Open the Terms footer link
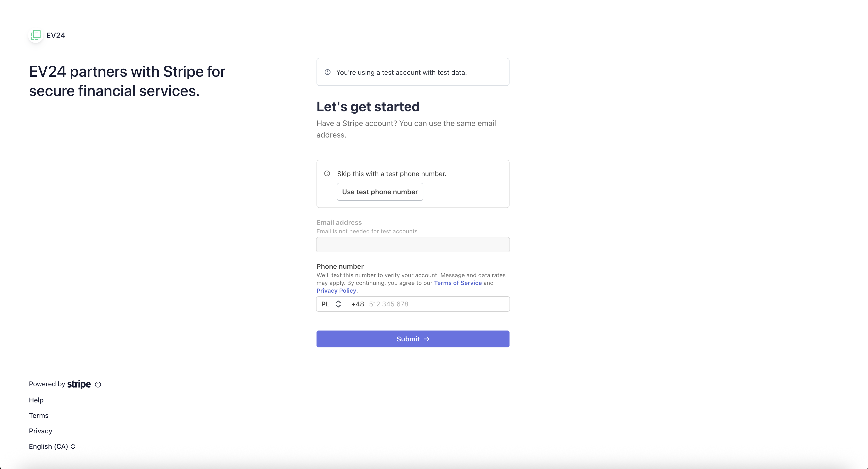Screen dimensions: 868x469 pos(39,415)
